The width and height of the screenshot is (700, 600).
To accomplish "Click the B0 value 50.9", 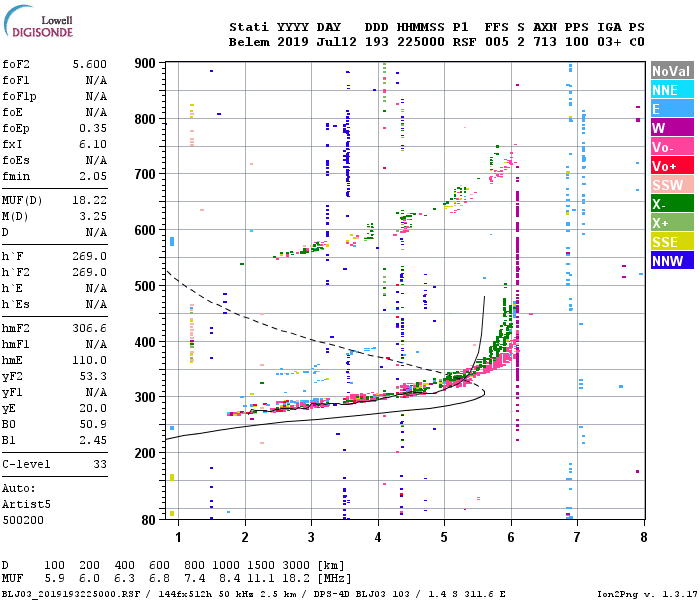I will 93,425.
